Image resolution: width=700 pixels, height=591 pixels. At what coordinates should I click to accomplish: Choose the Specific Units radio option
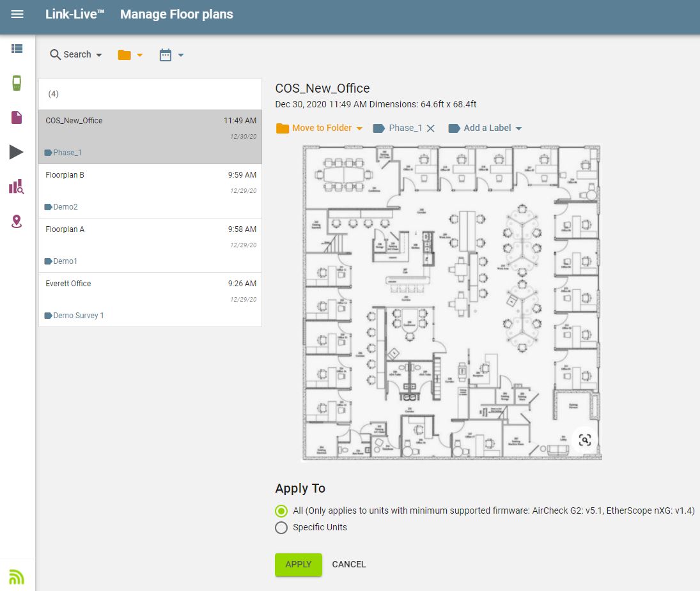[x=281, y=528]
